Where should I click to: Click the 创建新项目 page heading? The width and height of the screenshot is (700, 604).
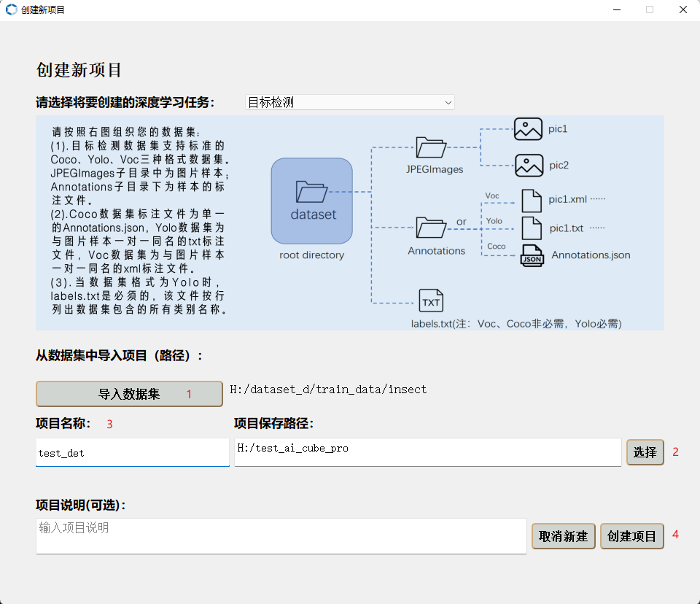click(79, 70)
